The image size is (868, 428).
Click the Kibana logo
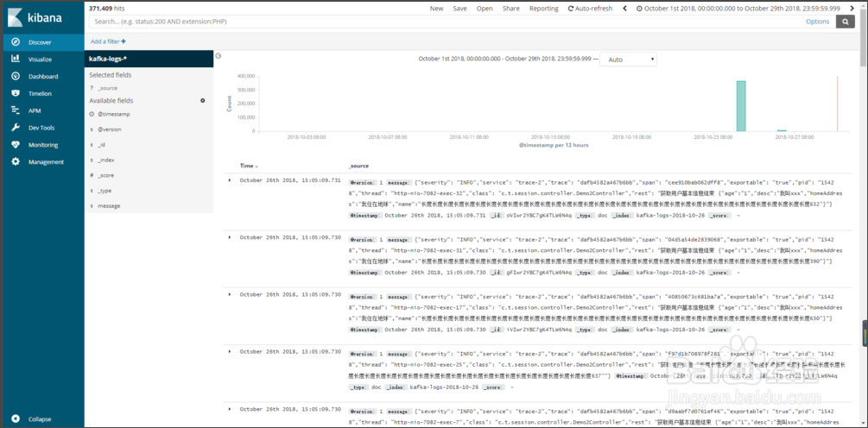[x=35, y=18]
